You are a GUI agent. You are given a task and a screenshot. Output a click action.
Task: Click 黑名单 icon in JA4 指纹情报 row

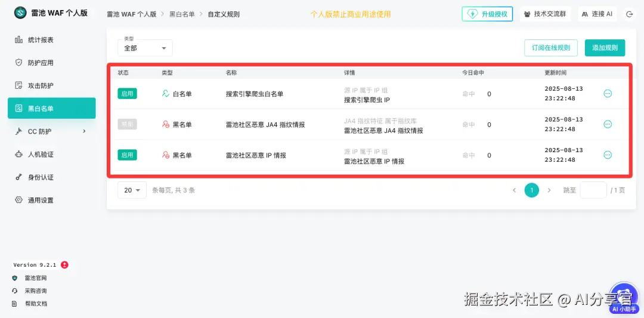pyautogui.click(x=166, y=124)
